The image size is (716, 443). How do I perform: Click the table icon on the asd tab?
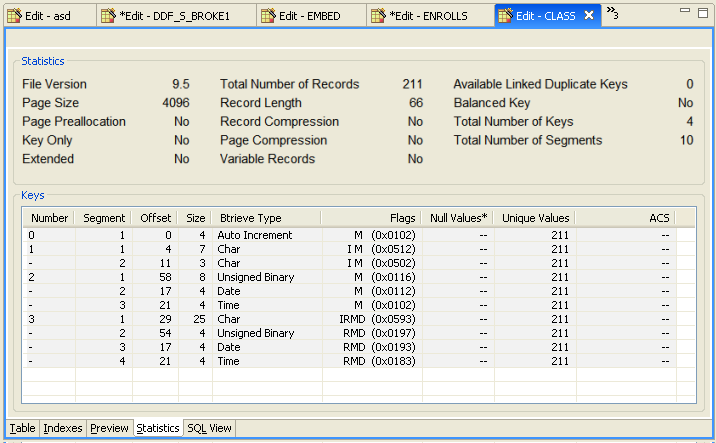click(x=14, y=16)
